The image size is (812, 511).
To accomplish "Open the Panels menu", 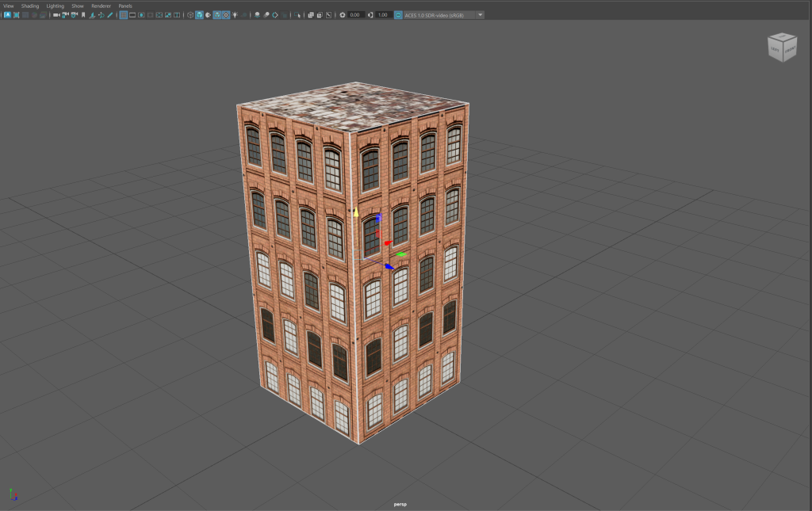I will pyautogui.click(x=125, y=6).
